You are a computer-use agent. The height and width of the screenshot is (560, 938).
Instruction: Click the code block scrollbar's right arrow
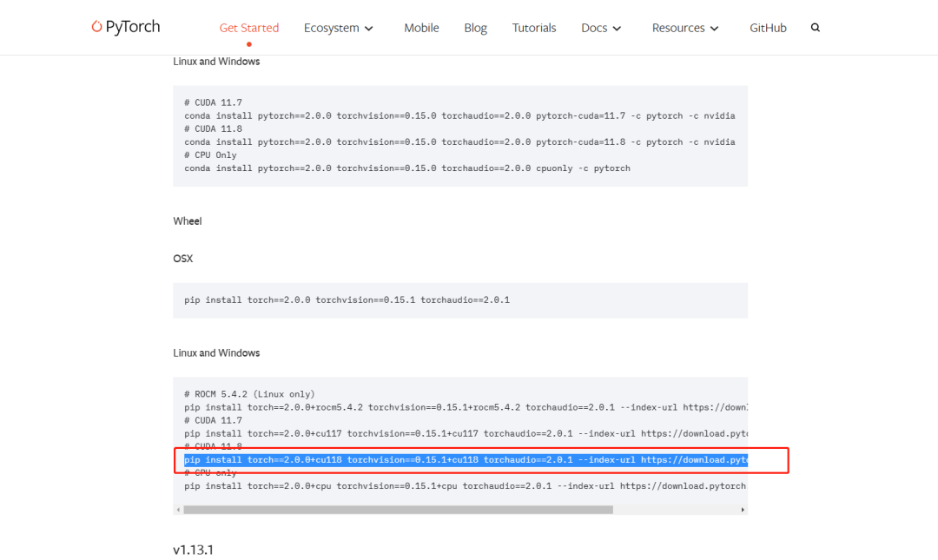[x=743, y=510]
